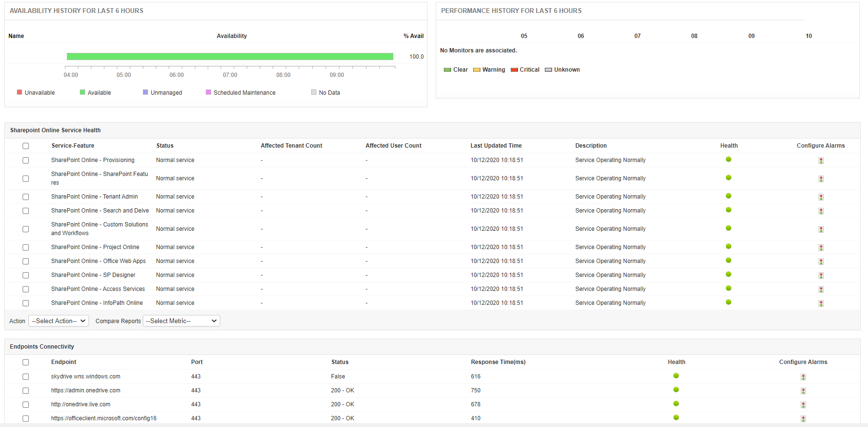Click the green availability history bar
Screen dimensions: 868x427
tap(230, 57)
